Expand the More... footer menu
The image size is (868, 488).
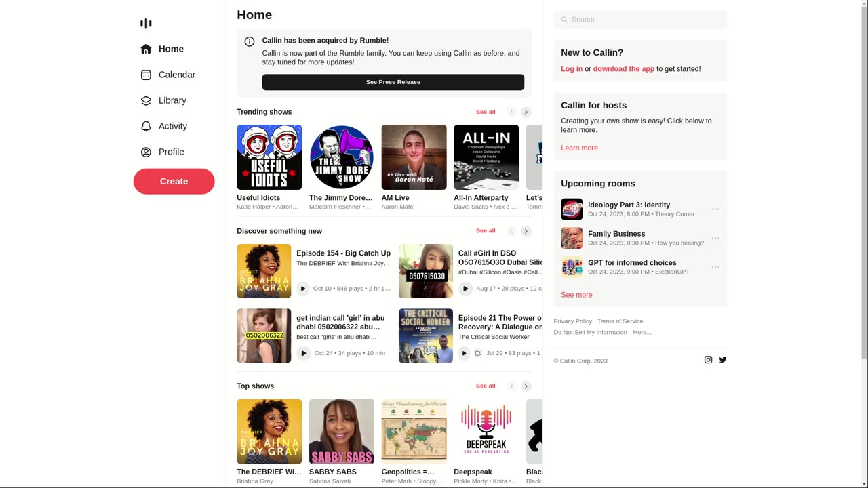point(642,333)
